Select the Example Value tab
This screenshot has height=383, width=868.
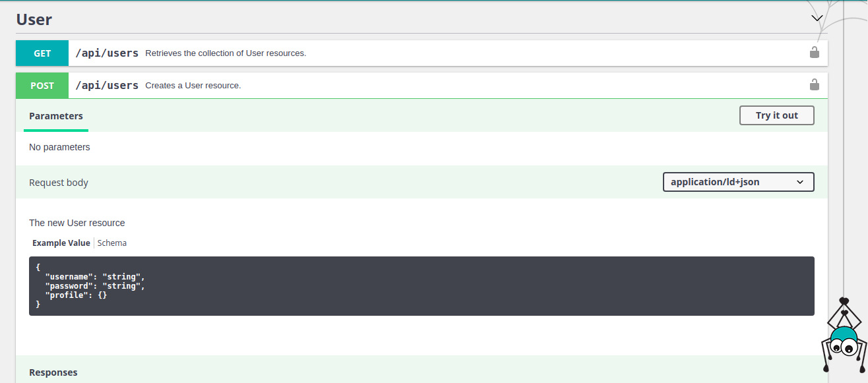61,243
